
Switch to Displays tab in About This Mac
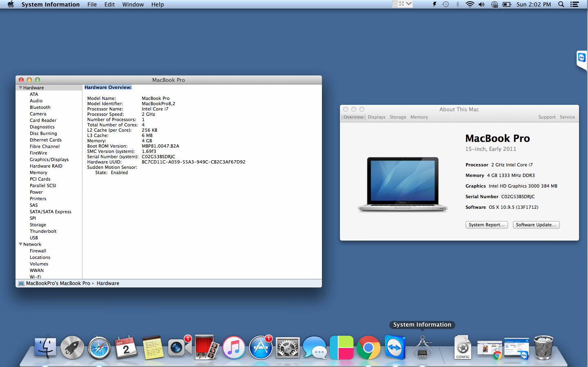376,117
